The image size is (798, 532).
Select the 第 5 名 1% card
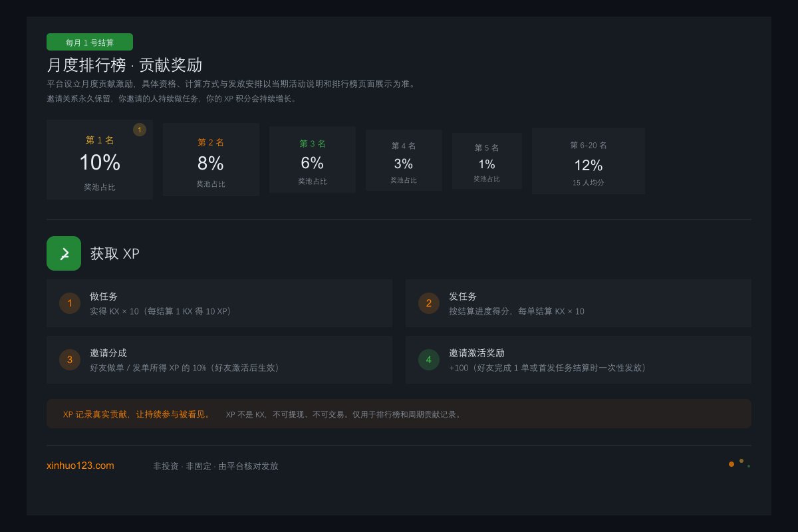pyautogui.click(x=487, y=161)
